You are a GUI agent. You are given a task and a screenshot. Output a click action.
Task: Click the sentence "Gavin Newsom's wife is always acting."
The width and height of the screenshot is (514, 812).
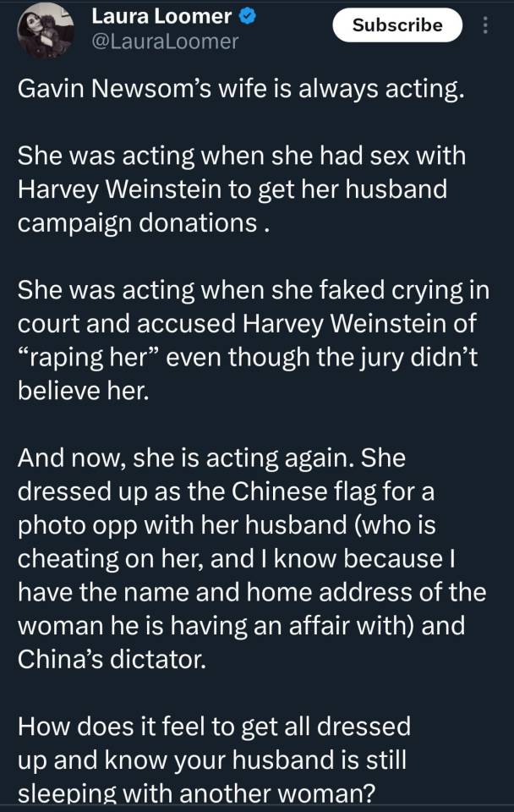[x=241, y=91]
